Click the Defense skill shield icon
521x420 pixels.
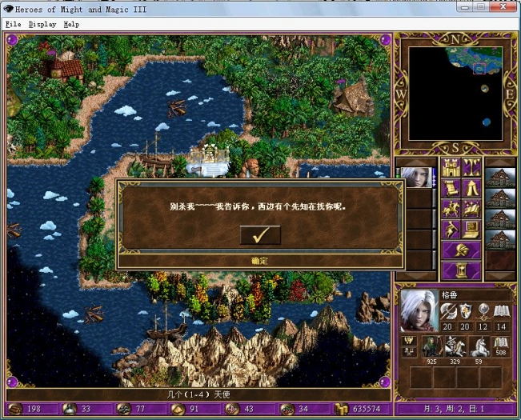pyautogui.click(x=466, y=311)
